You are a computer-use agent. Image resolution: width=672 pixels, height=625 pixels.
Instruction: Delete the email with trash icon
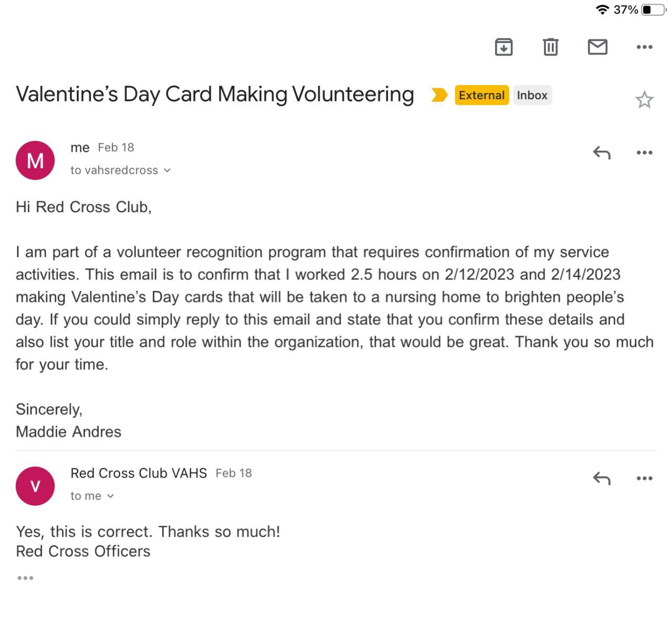click(x=550, y=47)
